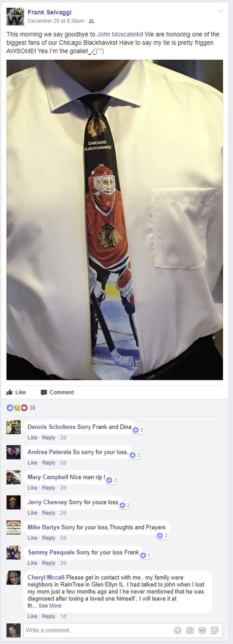Attach a photo using the camera icon
This screenshot has width=233, height=644.
tap(190, 630)
